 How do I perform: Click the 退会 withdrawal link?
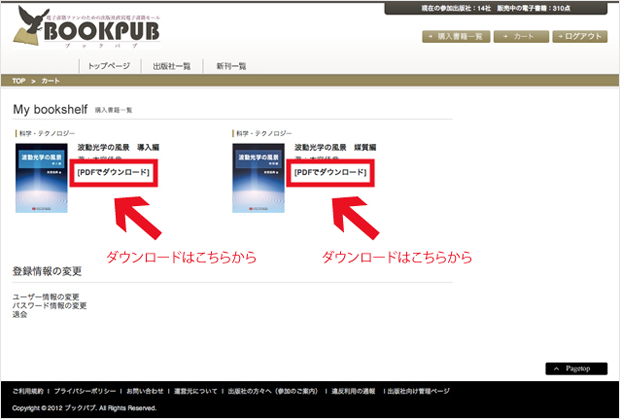[x=20, y=315]
